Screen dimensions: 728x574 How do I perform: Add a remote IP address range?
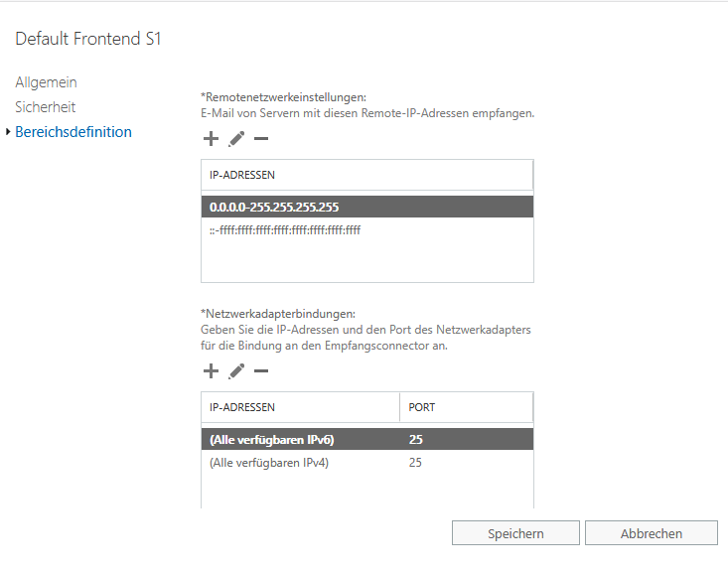tap(211, 138)
